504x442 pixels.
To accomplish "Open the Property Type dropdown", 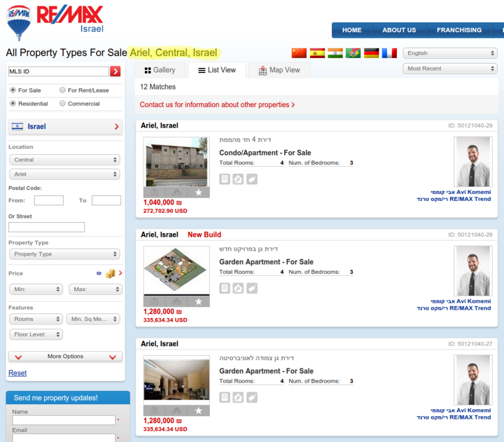I will [65, 254].
